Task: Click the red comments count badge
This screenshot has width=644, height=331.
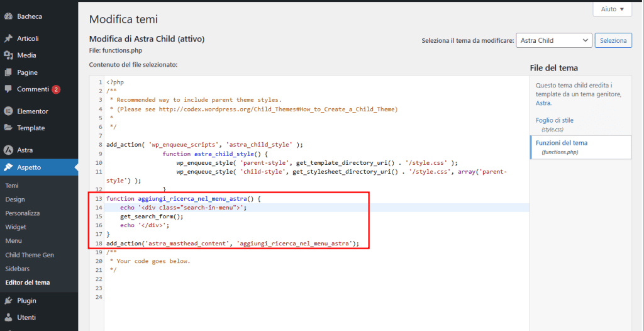Action: (56, 89)
